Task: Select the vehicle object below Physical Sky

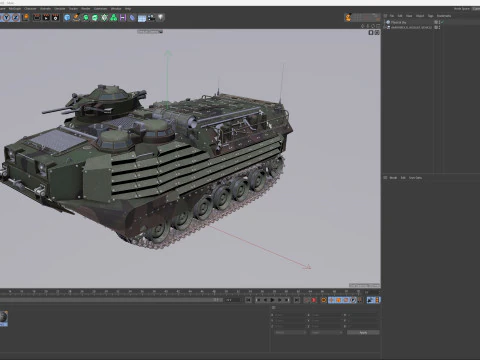Action: pyautogui.click(x=411, y=27)
